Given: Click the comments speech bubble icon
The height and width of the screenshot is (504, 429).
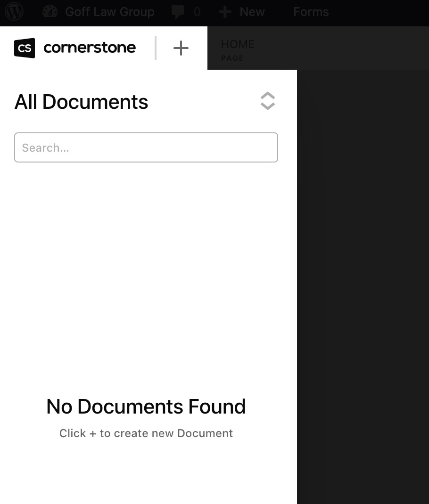Looking at the screenshot, I should tap(178, 12).
